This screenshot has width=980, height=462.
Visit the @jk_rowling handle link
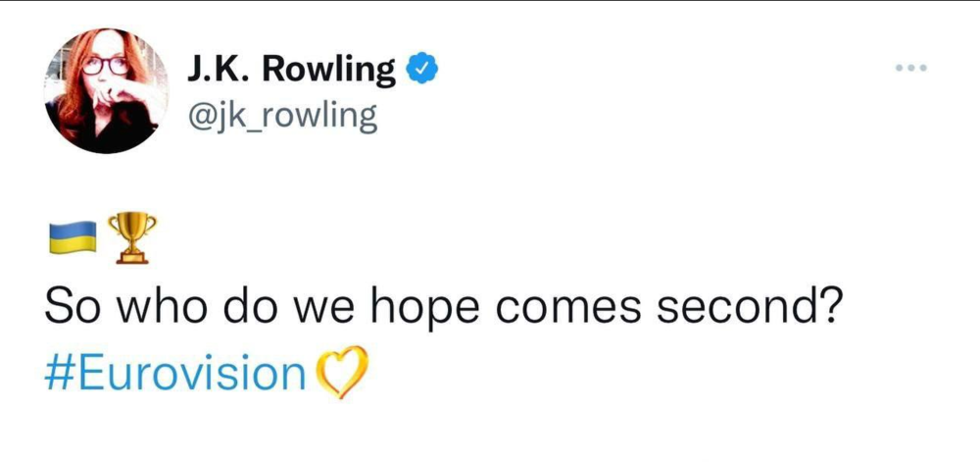tap(279, 117)
